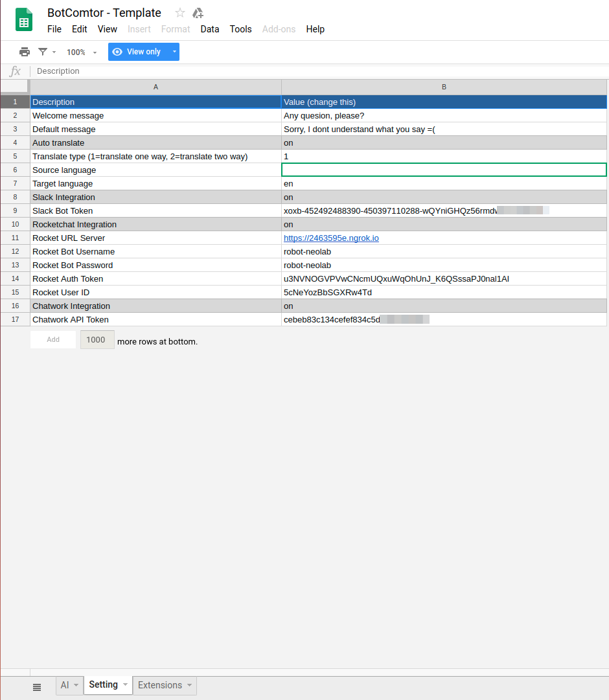Screen dimensions: 609x700
Task: Click the 1000 rows count field
Action: coord(97,340)
